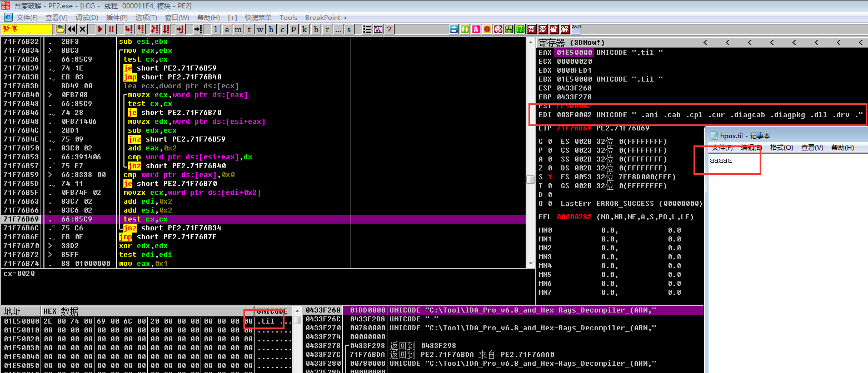Open Run trace with the '...' button
The image size is (868, 373).
[x=338, y=29]
